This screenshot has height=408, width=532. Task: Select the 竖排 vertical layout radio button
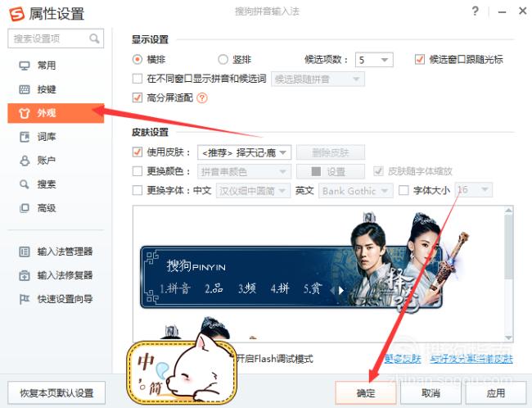pos(223,60)
